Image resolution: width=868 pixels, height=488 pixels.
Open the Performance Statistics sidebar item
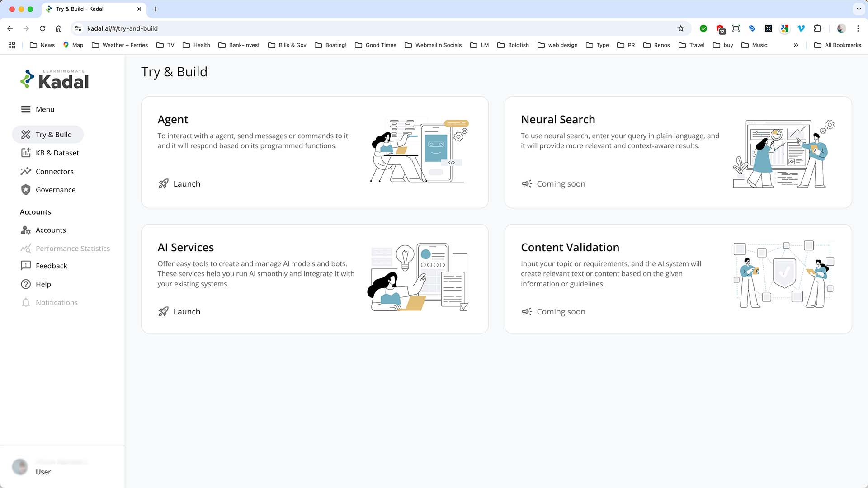pos(72,249)
